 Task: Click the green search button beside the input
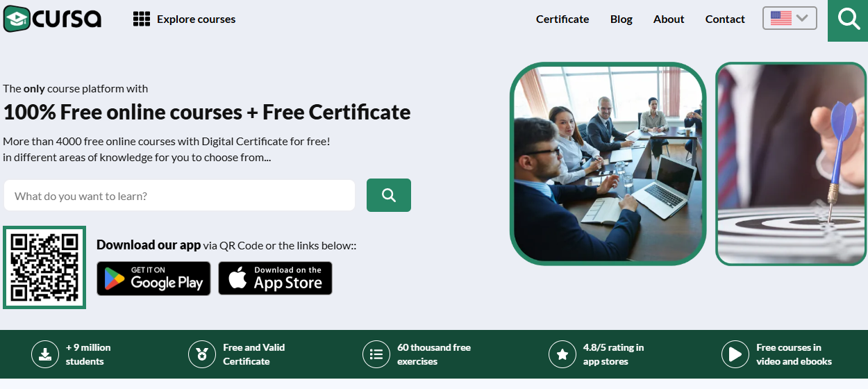click(389, 195)
